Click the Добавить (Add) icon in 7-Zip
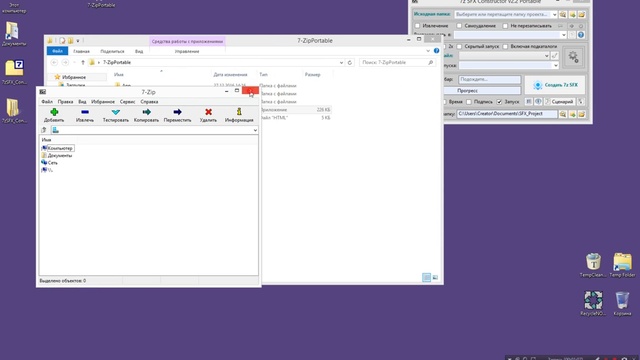 (54, 112)
